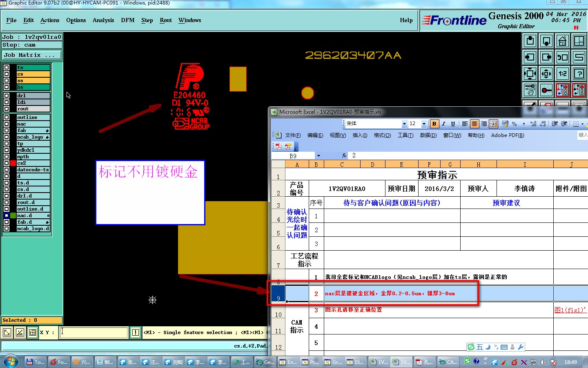This screenshot has width=588, height=368.
Task: Click the Help button in Graphic Editor
Action: tap(406, 20)
